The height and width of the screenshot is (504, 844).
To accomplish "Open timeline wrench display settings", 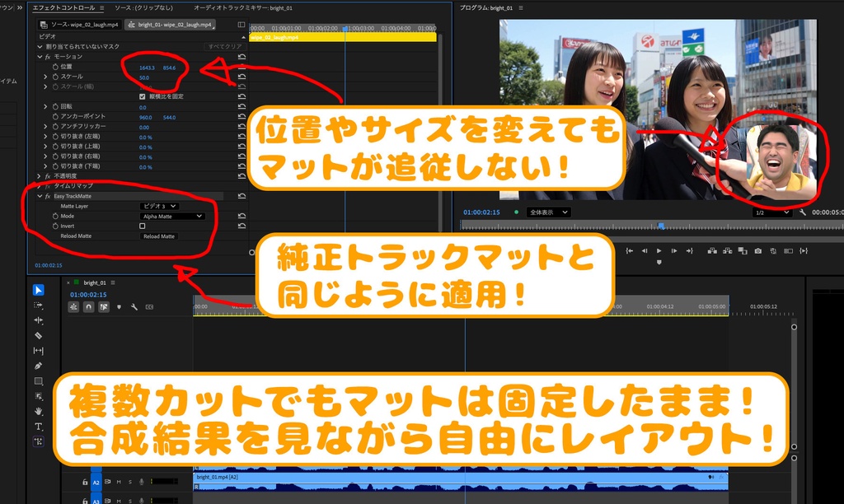I will coord(134,306).
